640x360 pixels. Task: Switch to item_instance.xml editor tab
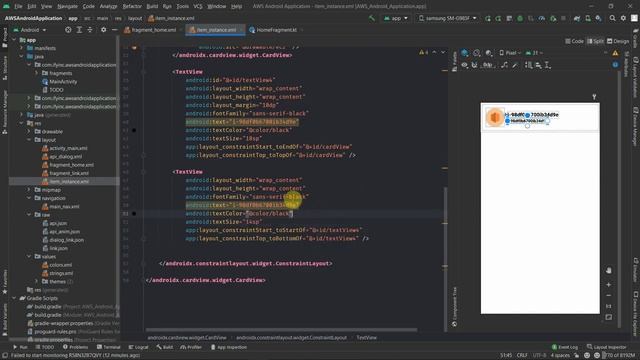coord(215,30)
